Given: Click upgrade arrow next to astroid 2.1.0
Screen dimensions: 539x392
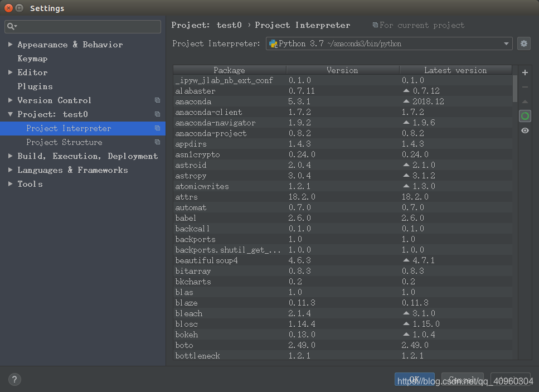Looking at the screenshot, I should [x=406, y=165].
